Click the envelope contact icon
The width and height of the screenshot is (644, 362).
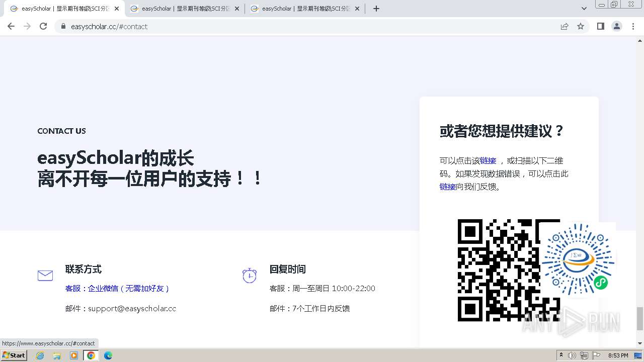[x=45, y=276]
